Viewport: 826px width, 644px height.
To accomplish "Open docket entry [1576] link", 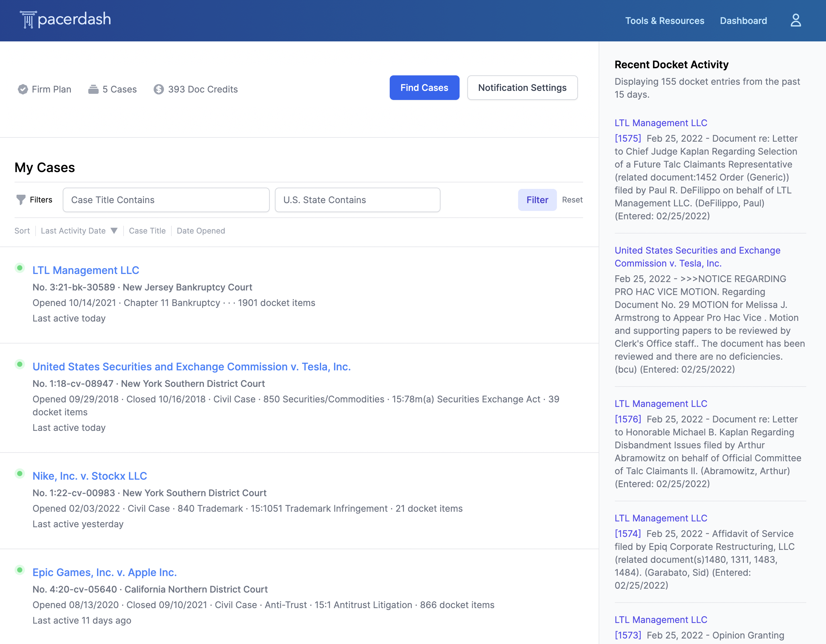I will (628, 419).
